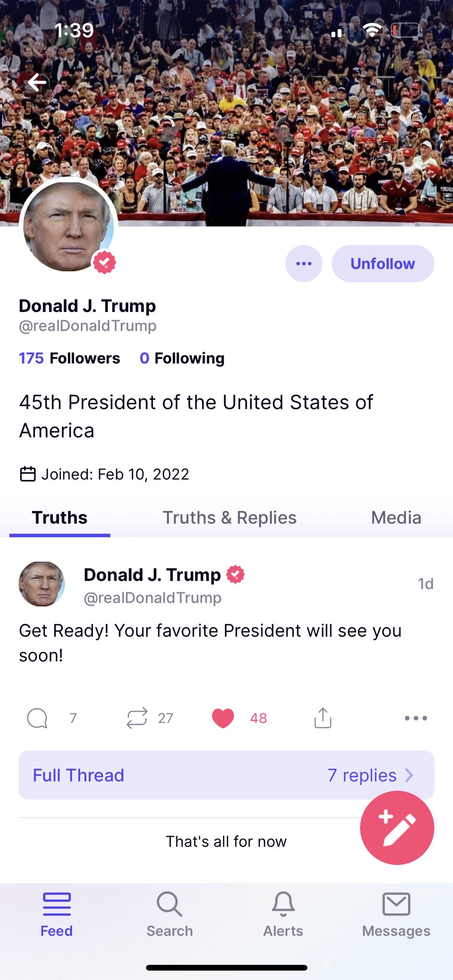Screen dimensions: 453x980
Task: Tap the large profile avatar photo
Action: point(68,226)
